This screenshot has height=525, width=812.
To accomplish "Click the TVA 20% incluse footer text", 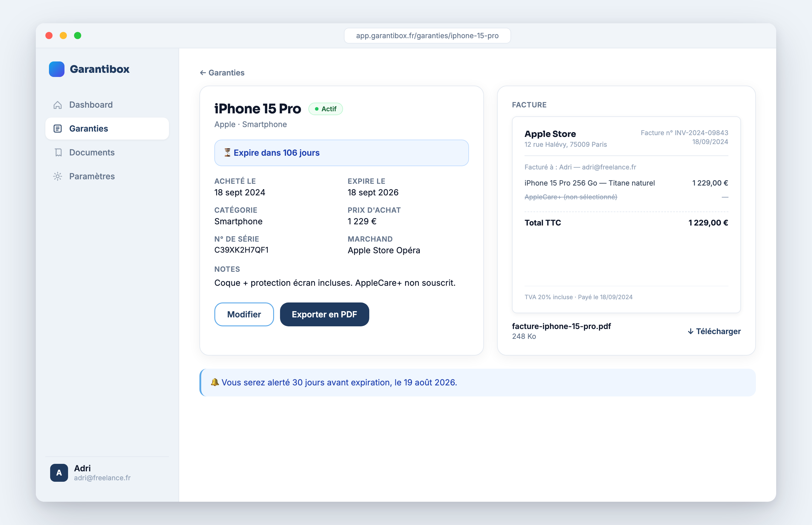I will 578,297.
